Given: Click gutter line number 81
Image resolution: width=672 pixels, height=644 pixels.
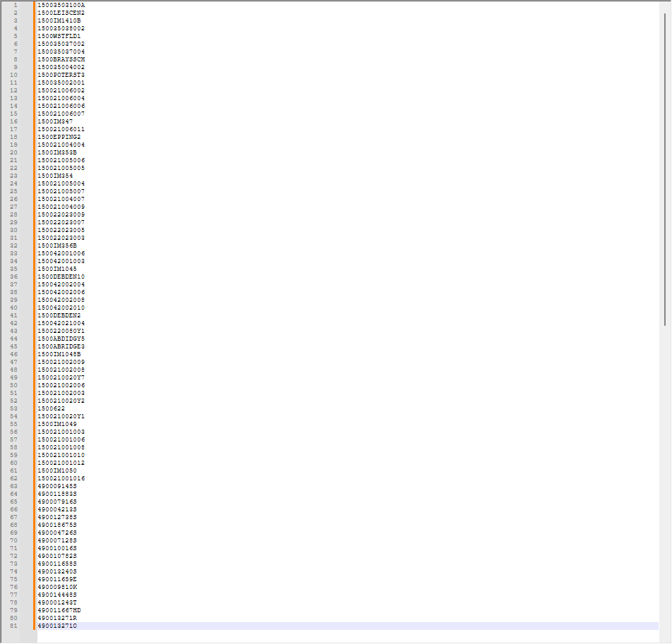Looking at the screenshot, I should (x=14, y=626).
